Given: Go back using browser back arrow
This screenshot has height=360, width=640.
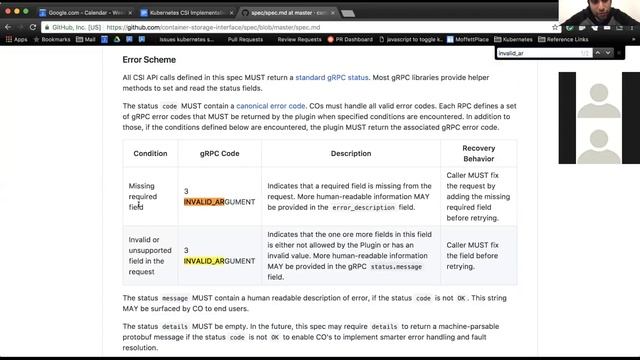Looking at the screenshot, I should pyautogui.click(x=8, y=27).
